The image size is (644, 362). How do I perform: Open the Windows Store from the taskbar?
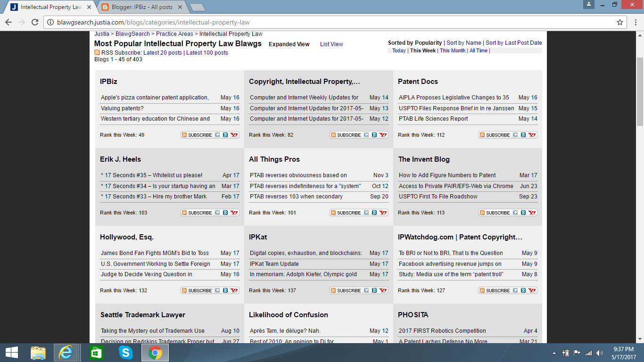tap(97, 353)
